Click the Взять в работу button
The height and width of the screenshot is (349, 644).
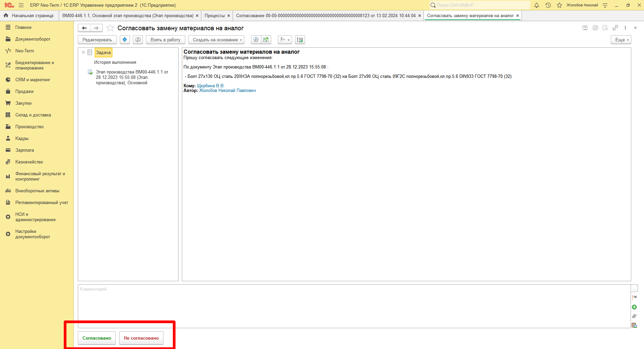coord(165,40)
